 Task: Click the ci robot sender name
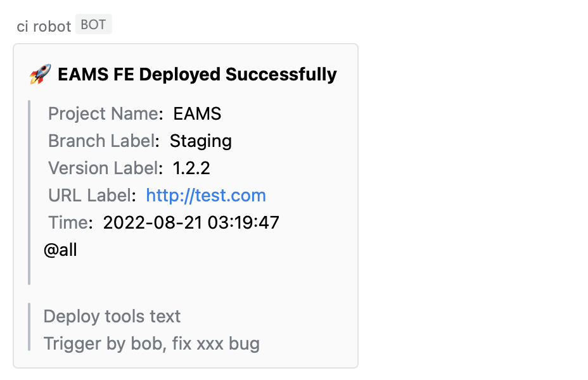click(x=44, y=27)
